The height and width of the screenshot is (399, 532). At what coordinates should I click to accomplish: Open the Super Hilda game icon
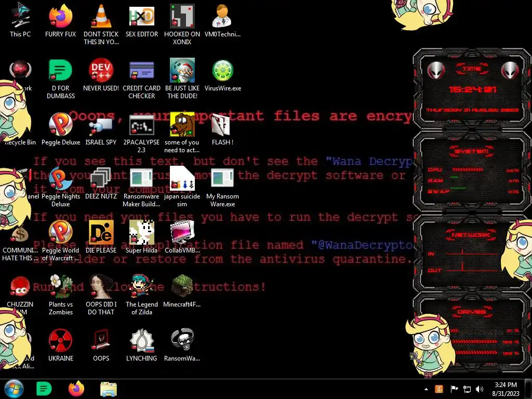pyautogui.click(x=141, y=237)
